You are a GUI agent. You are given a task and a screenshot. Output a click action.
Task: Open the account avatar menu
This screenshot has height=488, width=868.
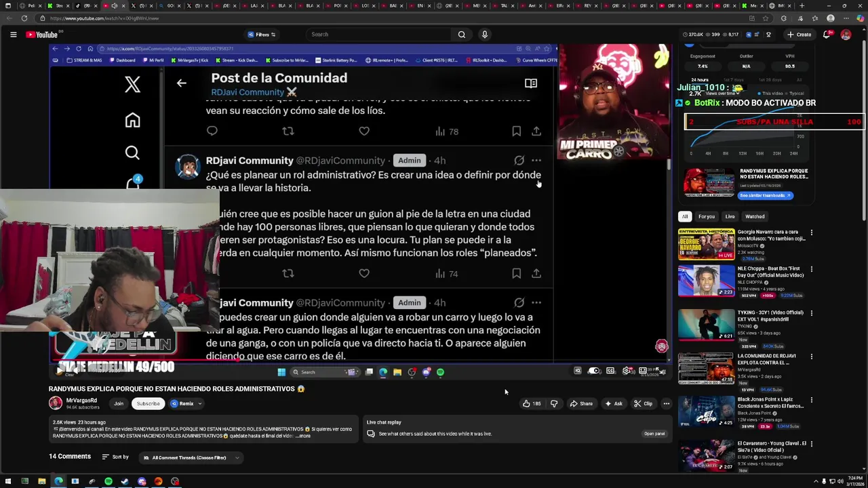[846, 35]
